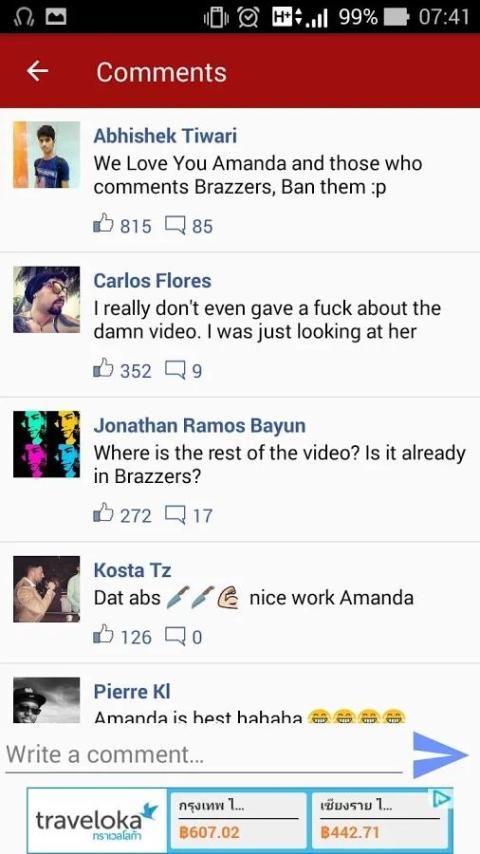Open Jonathan Ramos Bayun's profile name
The height and width of the screenshot is (854, 480).
(x=199, y=425)
